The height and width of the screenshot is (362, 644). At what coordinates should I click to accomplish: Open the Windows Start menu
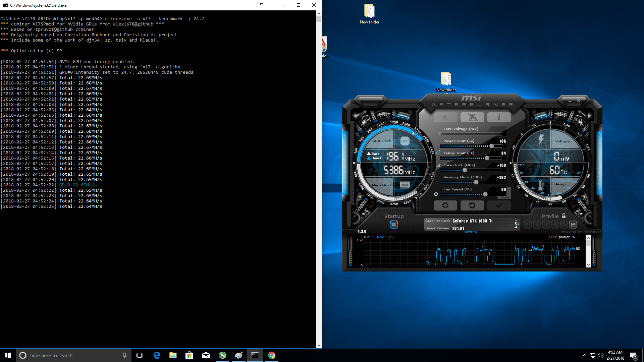tap(8, 355)
